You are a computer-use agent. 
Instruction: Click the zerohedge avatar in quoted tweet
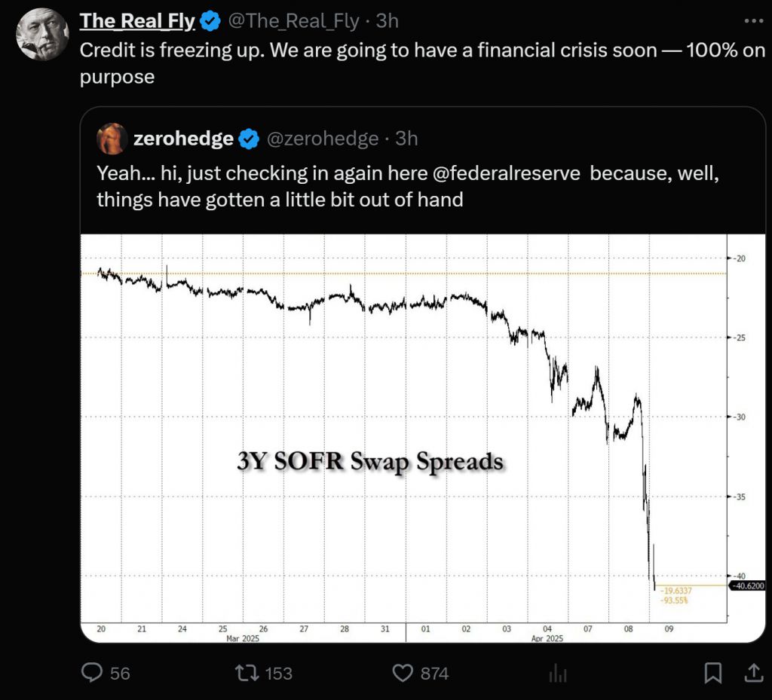112,139
